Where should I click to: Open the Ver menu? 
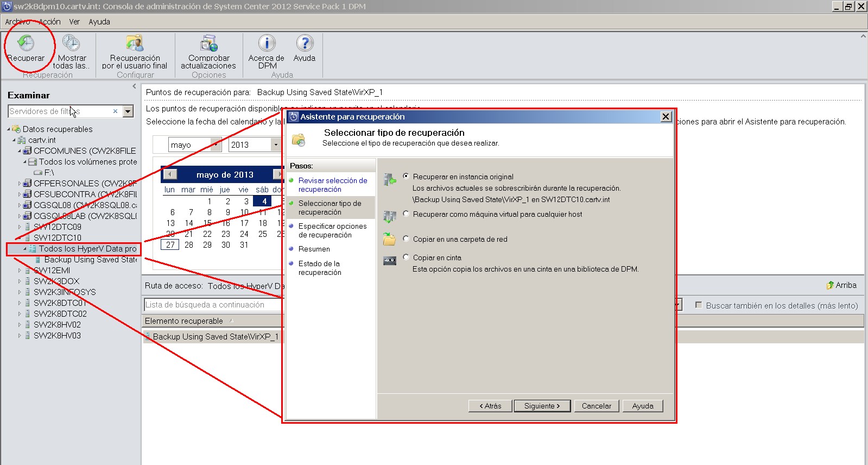click(74, 22)
